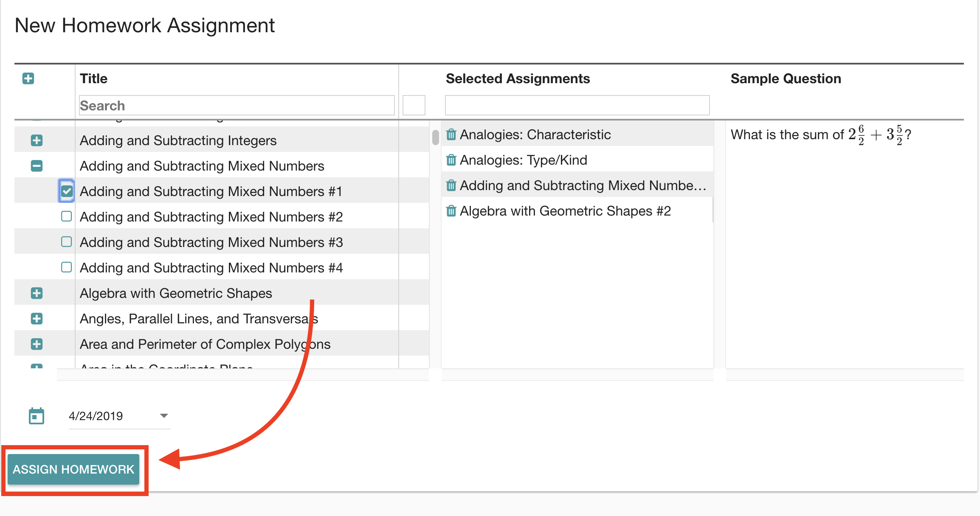
Task: Expand Angles, Parallel Lines, and Transversals group
Action: [37, 319]
